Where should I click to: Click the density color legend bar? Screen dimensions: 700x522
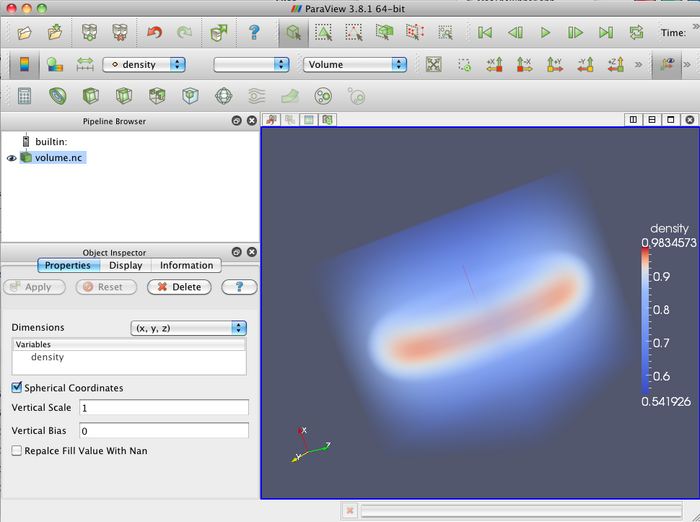pyautogui.click(x=645, y=318)
